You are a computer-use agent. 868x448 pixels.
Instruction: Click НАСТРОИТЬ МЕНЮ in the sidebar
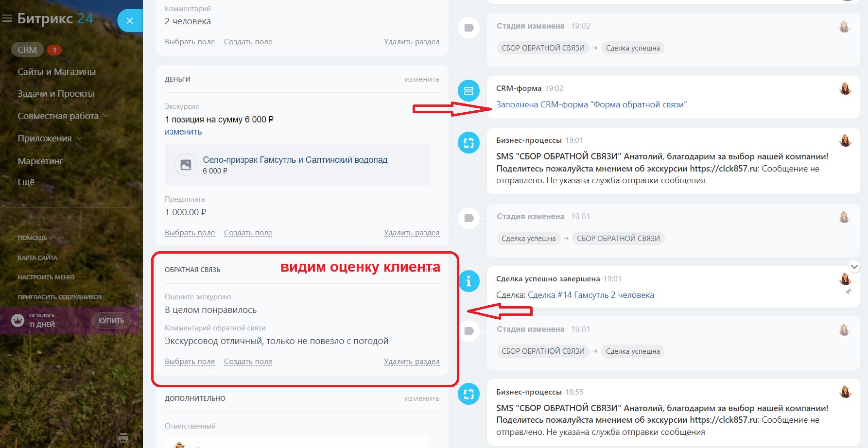tap(46, 277)
